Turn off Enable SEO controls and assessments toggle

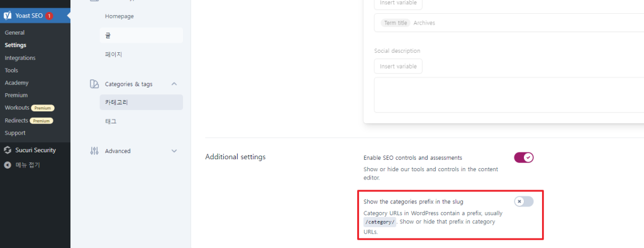point(524,157)
